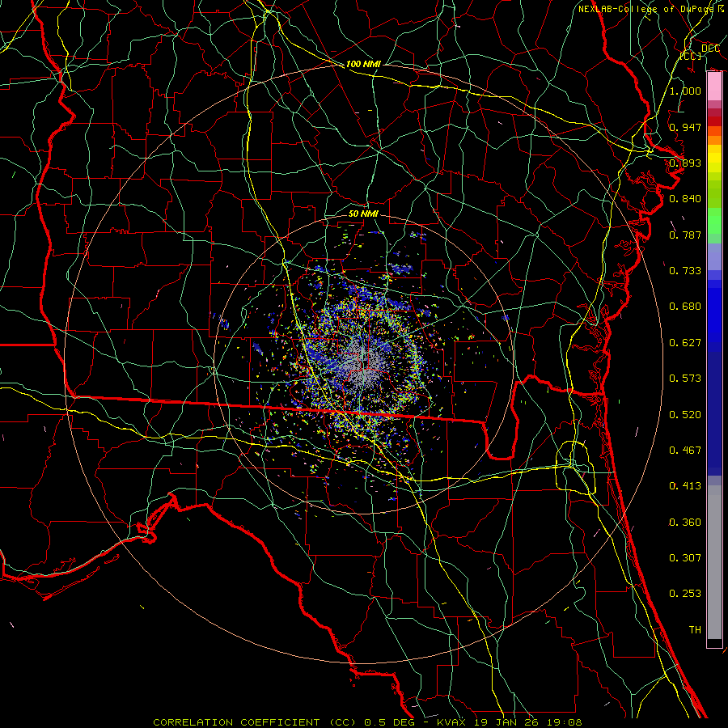
Task: Click the 50 NMI range ring label
Action: pos(363,214)
